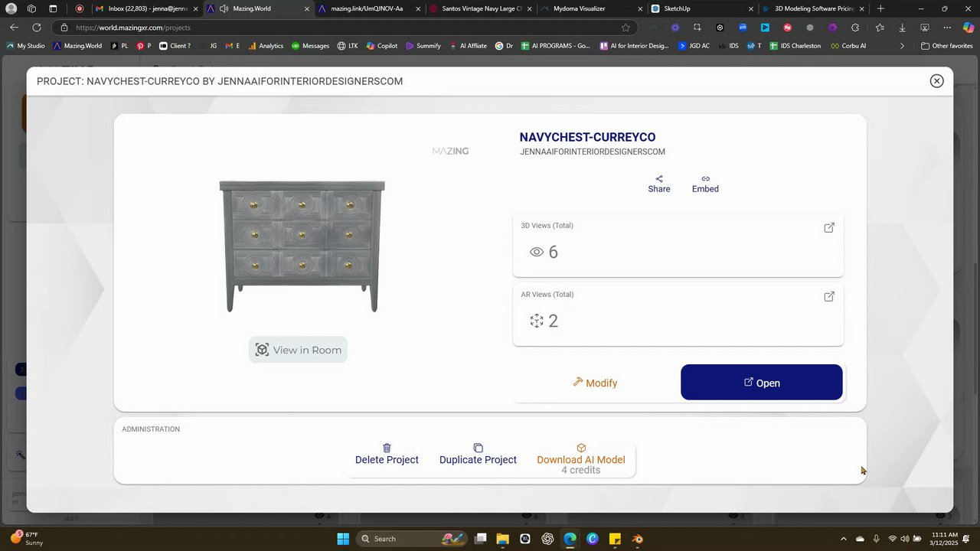Image resolution: width=980 pixels, height=551 pixels.
Task: Click the taskbar volume icon
Action: [x=904, y=539]
